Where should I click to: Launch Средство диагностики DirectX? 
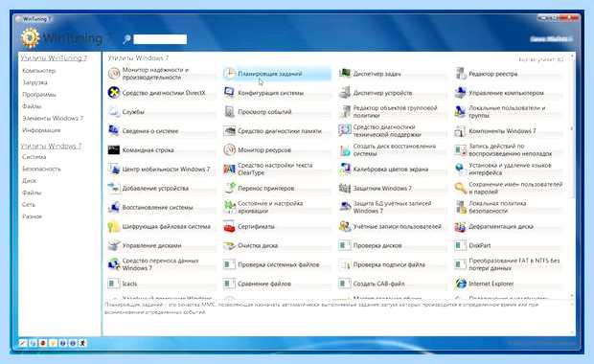161,93
